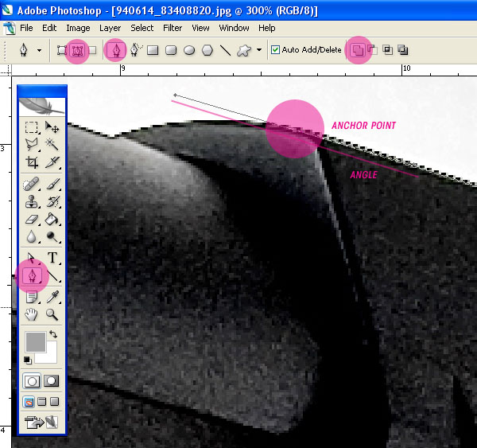Select the Hand tool
This screenshot has width=477, height=448.
coord(31,314)
